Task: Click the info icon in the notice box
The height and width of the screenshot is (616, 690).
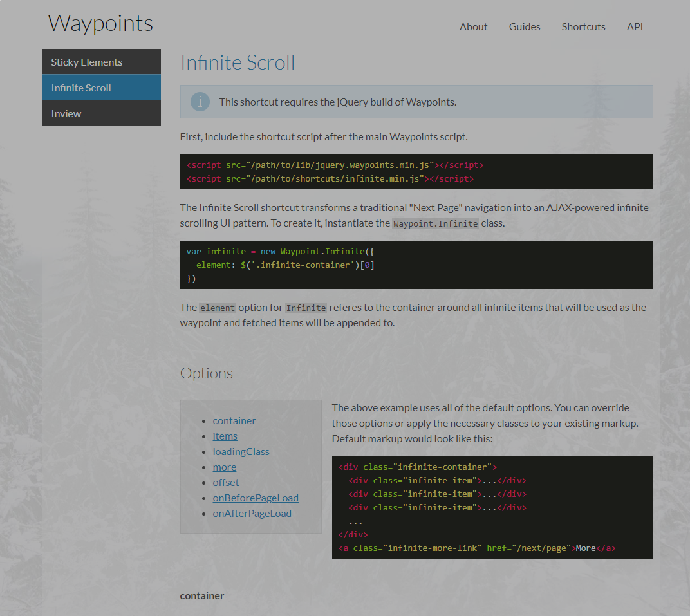Action: (200, 102)
